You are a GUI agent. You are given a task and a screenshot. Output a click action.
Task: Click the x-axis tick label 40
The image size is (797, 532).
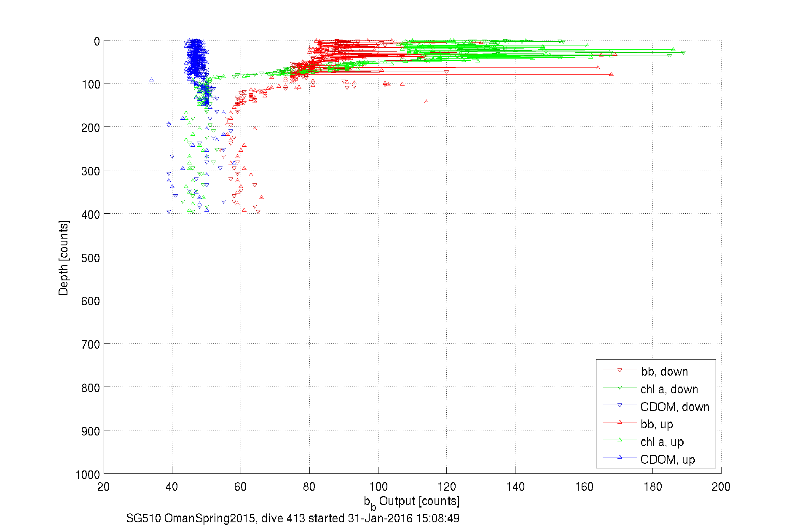pyautogui.click(x=172, y=487)
